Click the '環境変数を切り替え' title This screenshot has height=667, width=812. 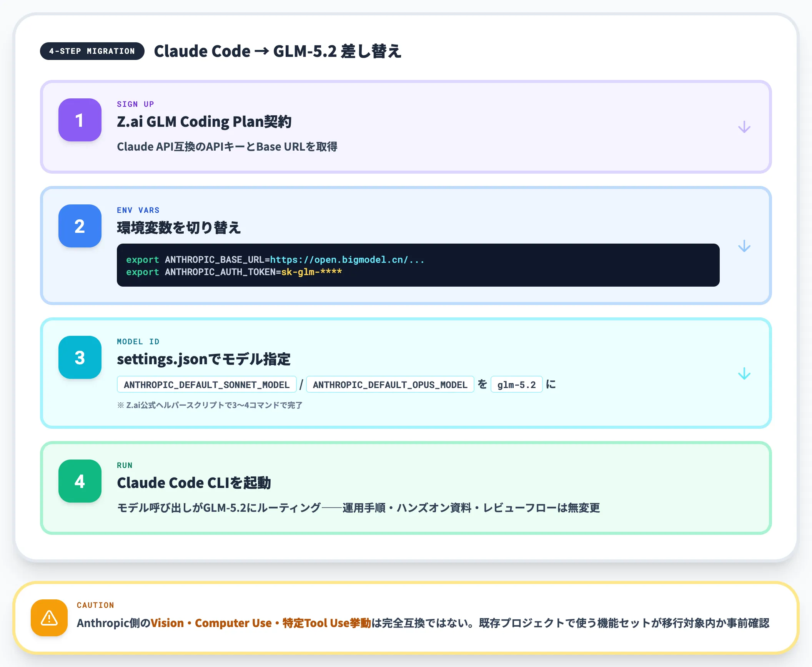(x=179, y=227)
